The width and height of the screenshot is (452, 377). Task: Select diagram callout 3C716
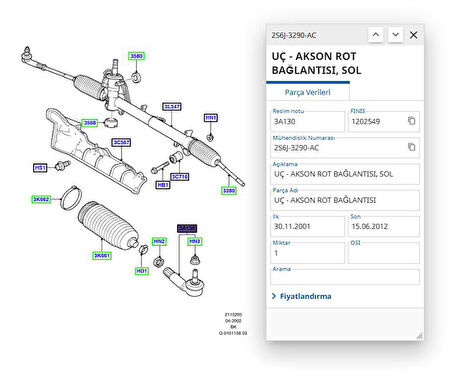(x=180, y=177)
